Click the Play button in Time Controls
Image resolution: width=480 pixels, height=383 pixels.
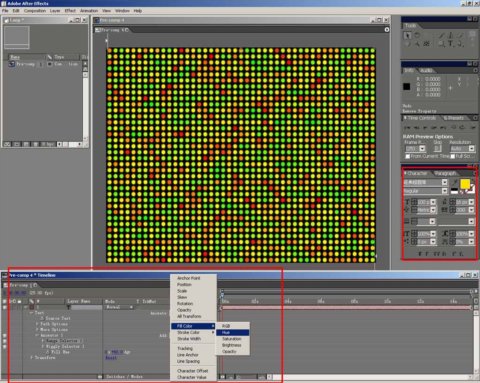[x=425, y=127]
